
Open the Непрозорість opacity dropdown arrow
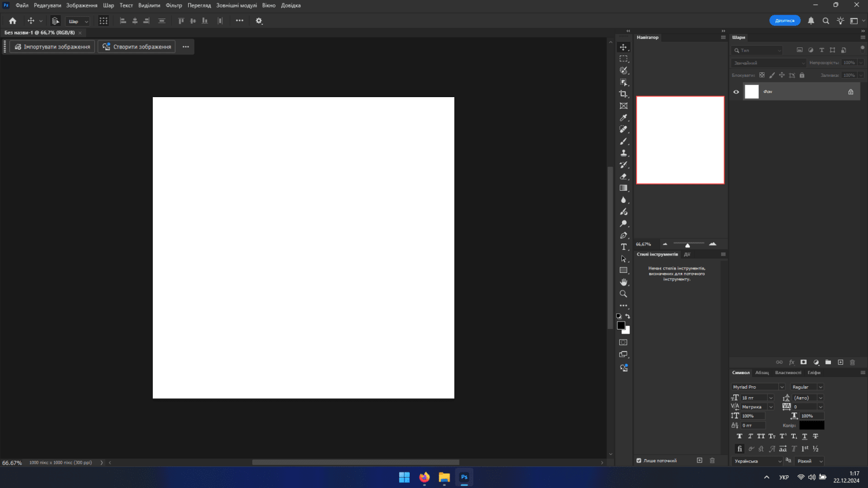[861, 63]
